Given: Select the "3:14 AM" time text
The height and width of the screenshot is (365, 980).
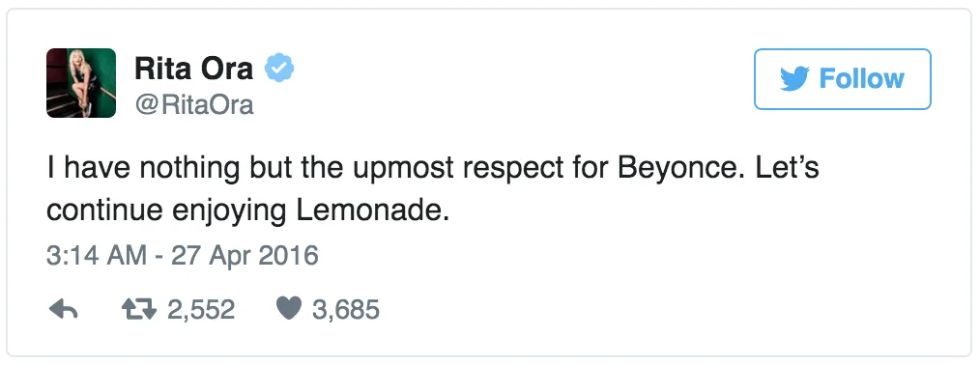Looking at the screenshot, I should (97, 257).
